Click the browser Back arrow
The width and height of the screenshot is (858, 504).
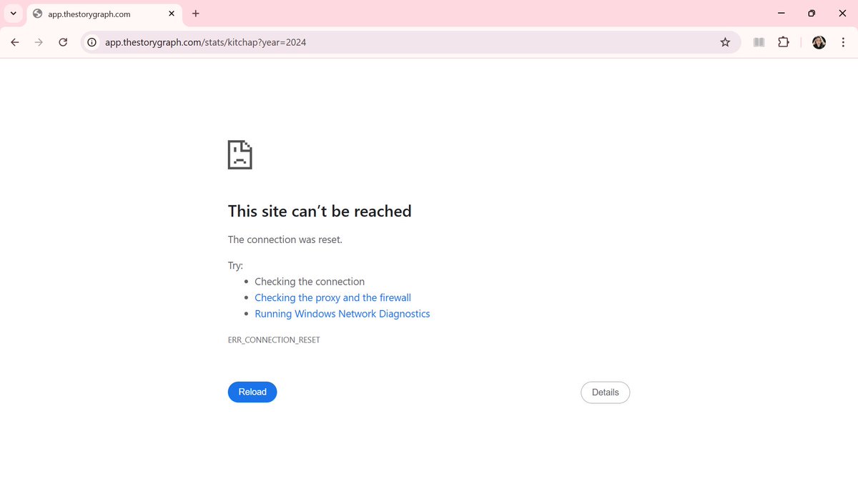[x=15, y=42]
